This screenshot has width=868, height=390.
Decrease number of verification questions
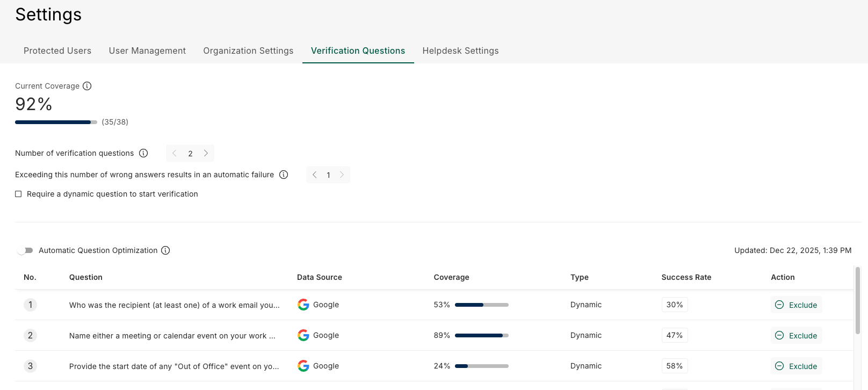(x=174, y=153)
